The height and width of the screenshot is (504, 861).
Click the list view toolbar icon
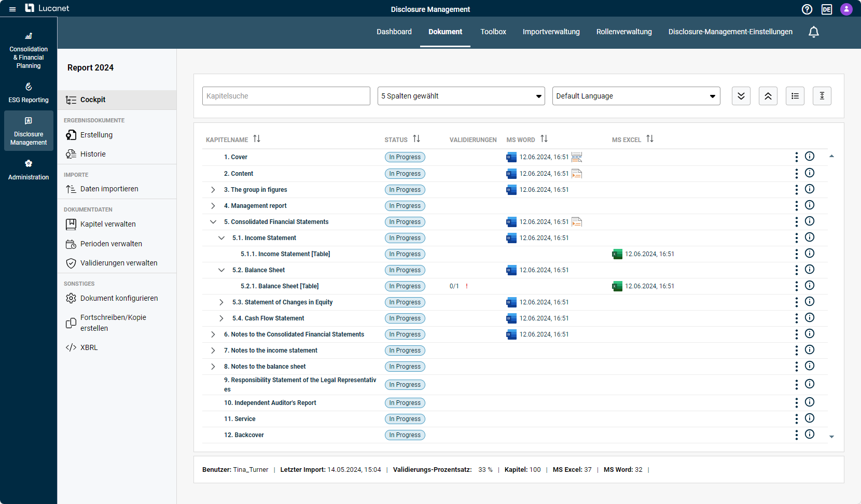pos(795,96)
